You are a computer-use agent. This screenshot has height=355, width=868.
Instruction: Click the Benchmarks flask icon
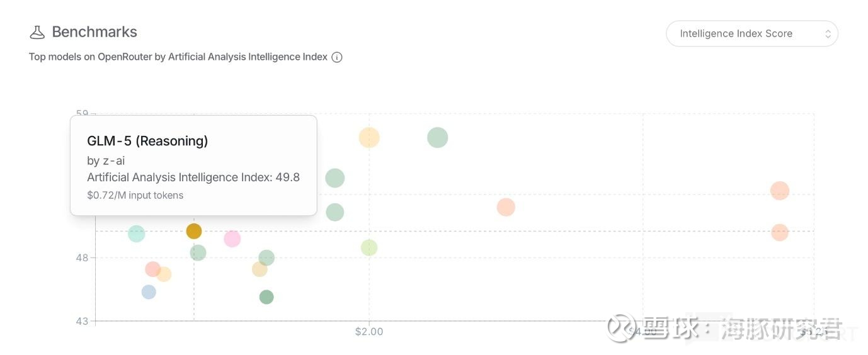click(x=38, y=32)
